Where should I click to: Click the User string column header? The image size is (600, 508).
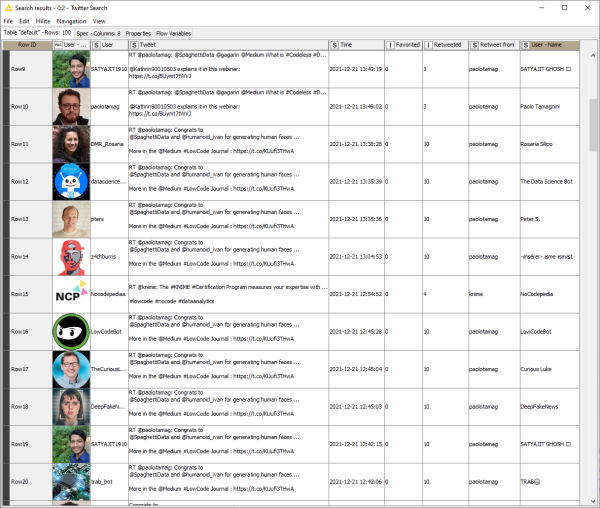click(109, 45)
